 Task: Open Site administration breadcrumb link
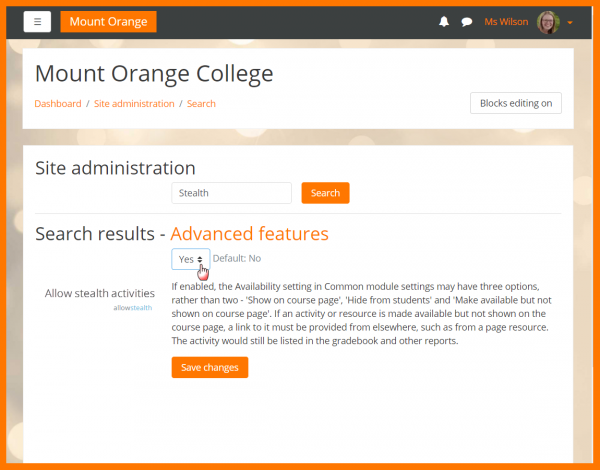pos(133,104)
